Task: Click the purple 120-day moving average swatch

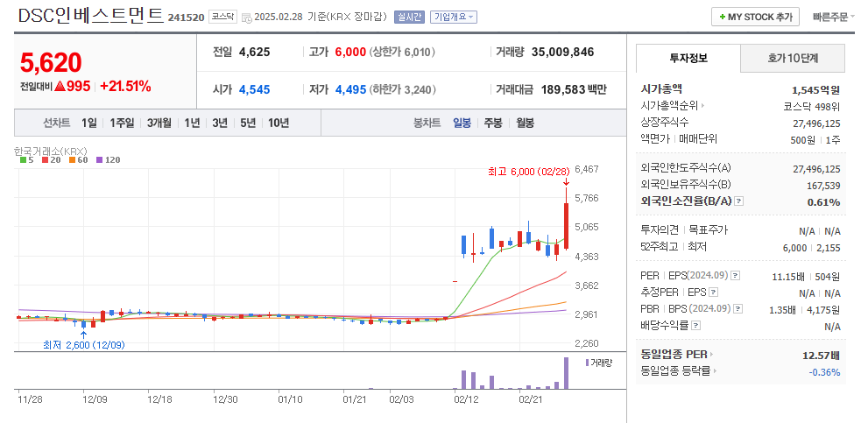Action: point(98,160)
